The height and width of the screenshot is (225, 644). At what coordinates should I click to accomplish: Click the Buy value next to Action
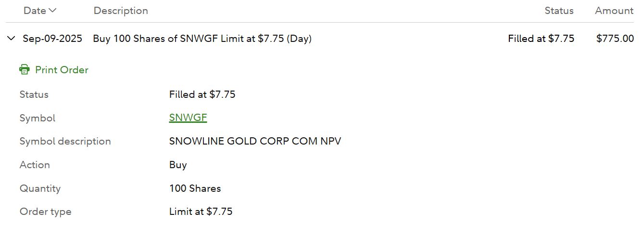coord(178,165)
